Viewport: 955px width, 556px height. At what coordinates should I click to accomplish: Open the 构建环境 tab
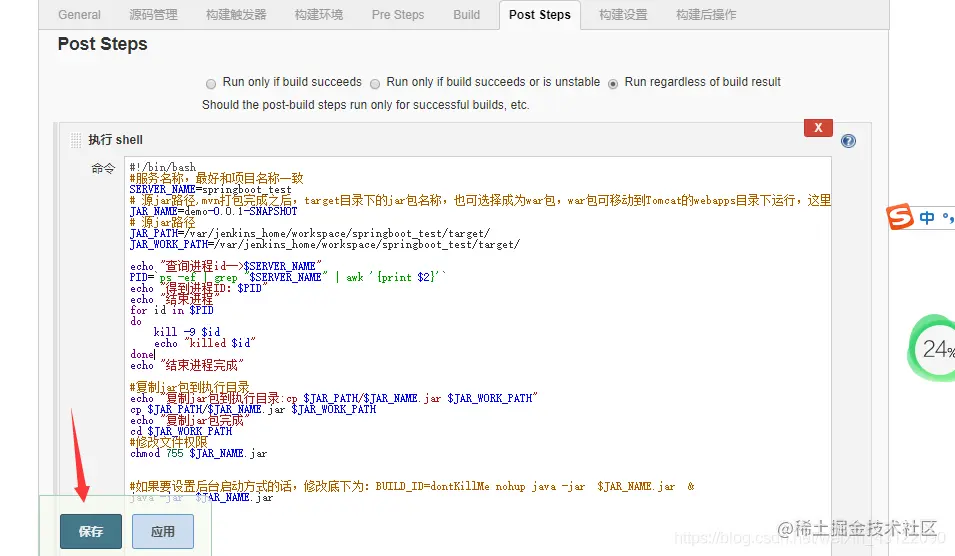319,15
